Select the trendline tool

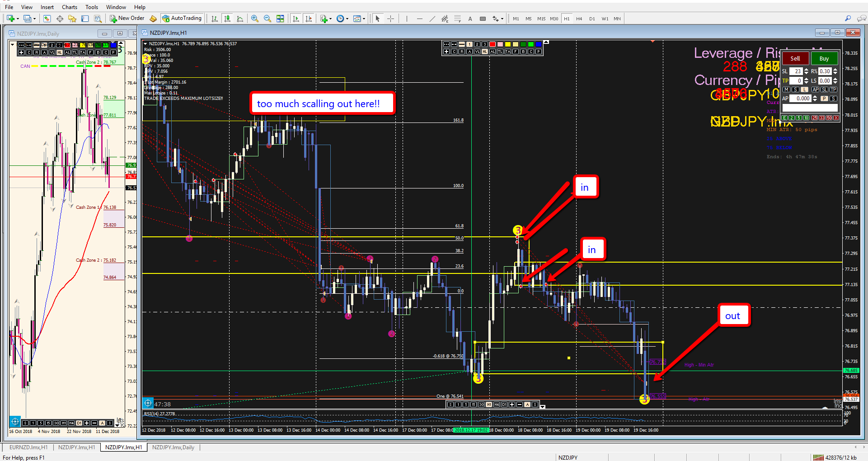432,19
